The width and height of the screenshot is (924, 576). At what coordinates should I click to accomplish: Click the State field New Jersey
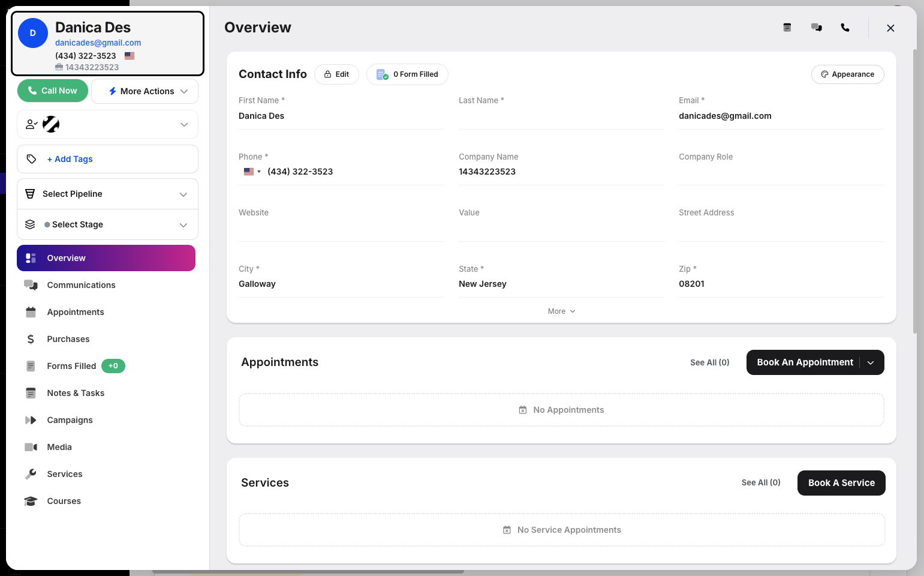click(x=561, y=284)
